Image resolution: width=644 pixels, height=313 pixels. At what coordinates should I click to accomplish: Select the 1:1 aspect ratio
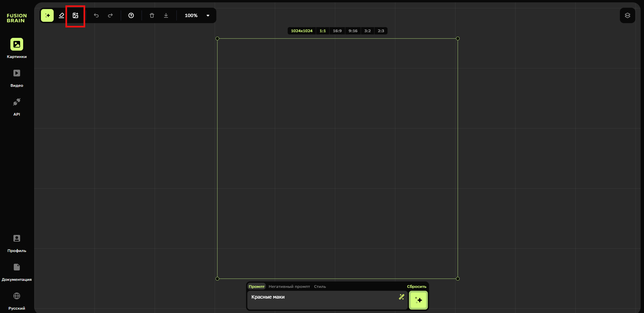coord(323,31)
